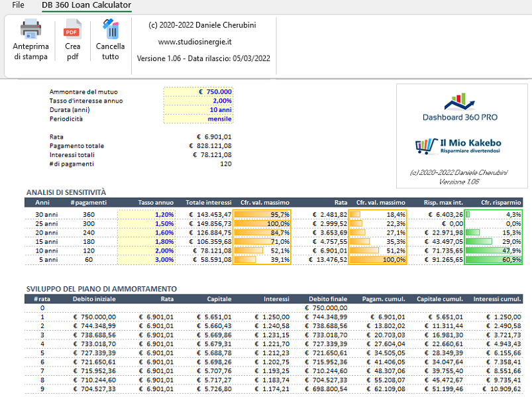
Task: Select initial debt € 715.952,36 in row 7
Action: tap(94, 371)
